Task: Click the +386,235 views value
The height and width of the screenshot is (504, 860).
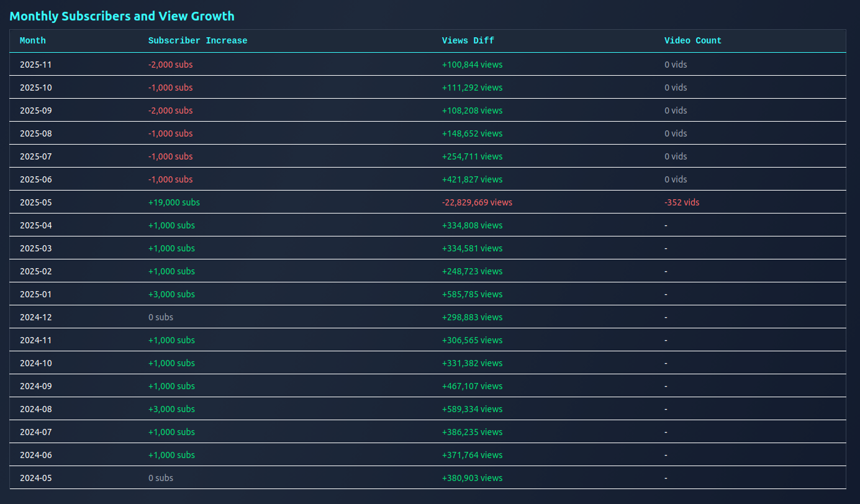Action: [x=473, y=432]
